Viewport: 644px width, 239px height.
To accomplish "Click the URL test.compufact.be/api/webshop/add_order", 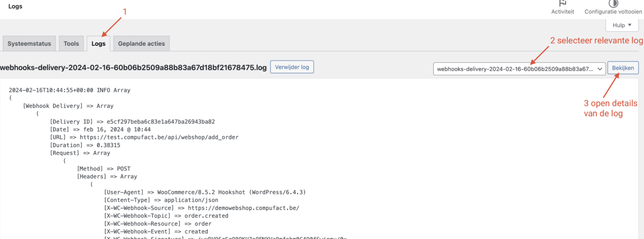I will click(x=159, y=137).
